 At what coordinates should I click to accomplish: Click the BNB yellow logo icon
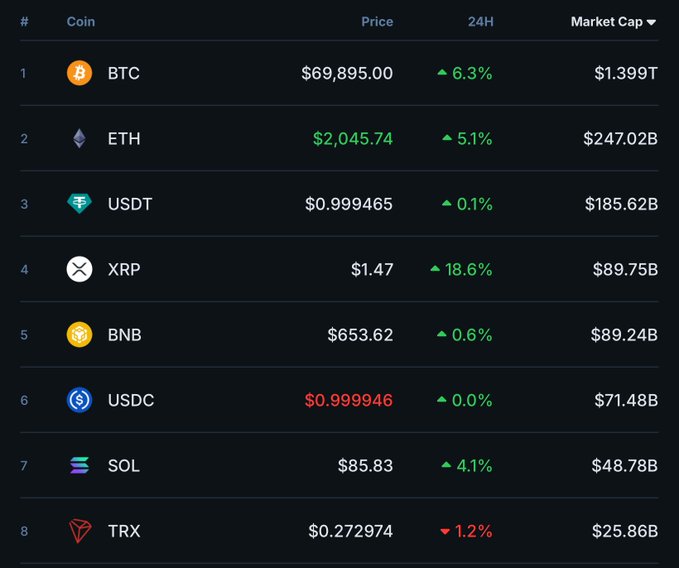[79, 335]
